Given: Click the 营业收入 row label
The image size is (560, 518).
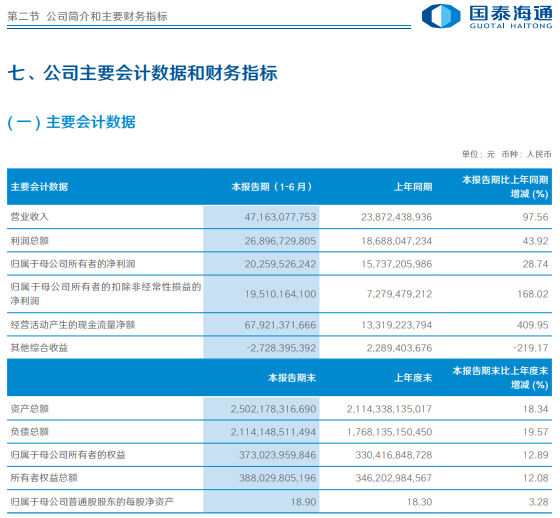Looking at the screenshot, I should click(x=29, y=217).
